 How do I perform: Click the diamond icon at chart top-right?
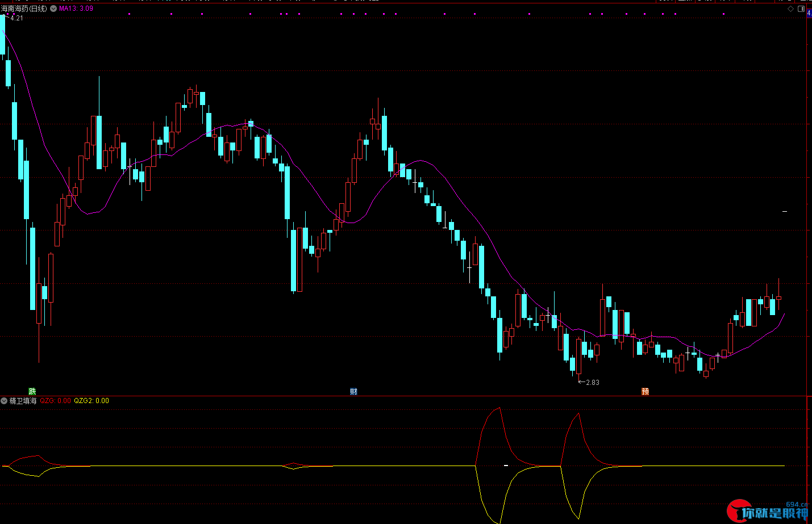[790, 9]
